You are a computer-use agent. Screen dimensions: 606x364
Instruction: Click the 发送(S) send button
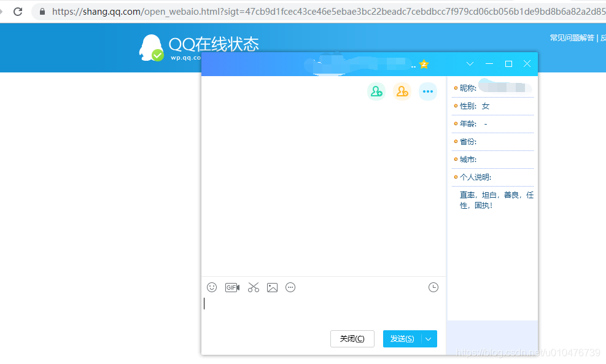point(402,339)
